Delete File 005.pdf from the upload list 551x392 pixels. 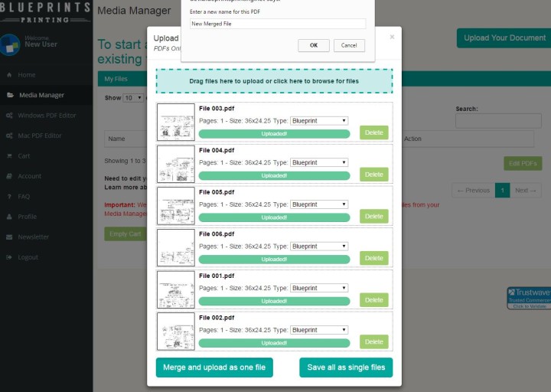374,216
